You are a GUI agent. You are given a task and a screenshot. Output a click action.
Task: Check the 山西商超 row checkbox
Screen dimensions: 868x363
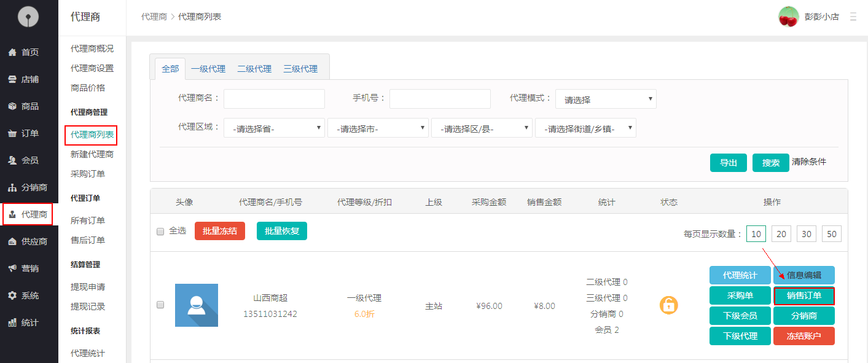click(x=160, y=305)
